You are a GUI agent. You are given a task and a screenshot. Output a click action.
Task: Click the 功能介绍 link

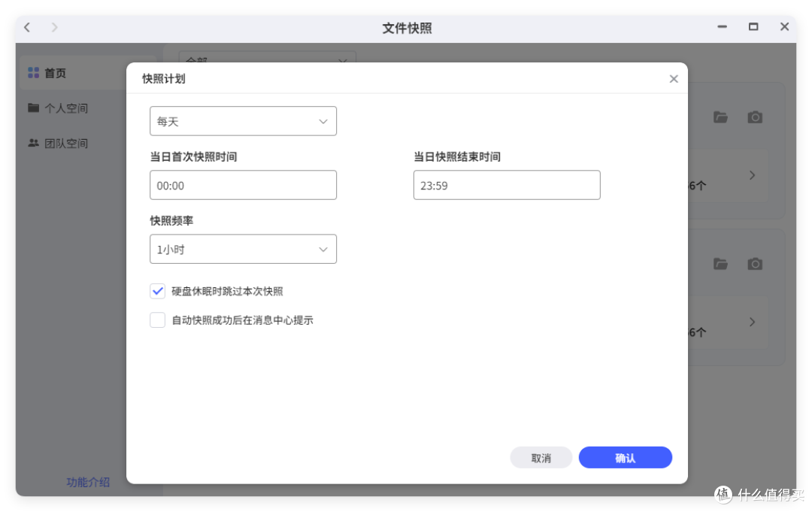pos(88,482)
